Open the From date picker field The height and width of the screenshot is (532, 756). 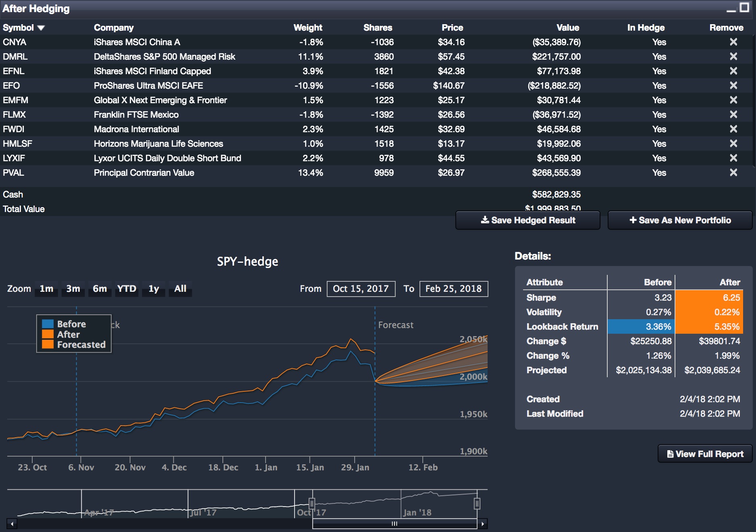pyautogui.click(x=361, y=289)
